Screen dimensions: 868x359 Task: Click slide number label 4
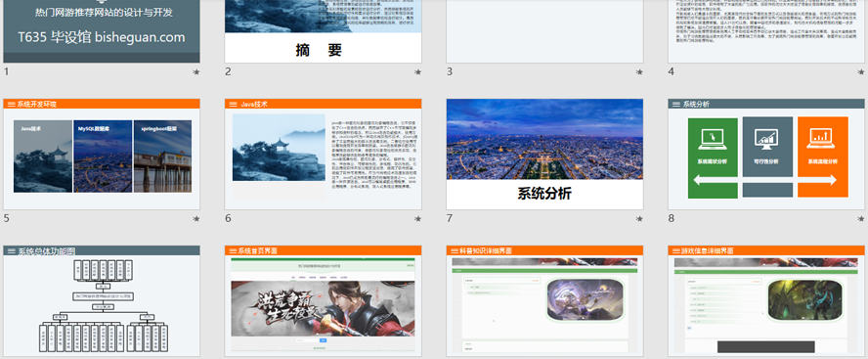click(671, 71)
